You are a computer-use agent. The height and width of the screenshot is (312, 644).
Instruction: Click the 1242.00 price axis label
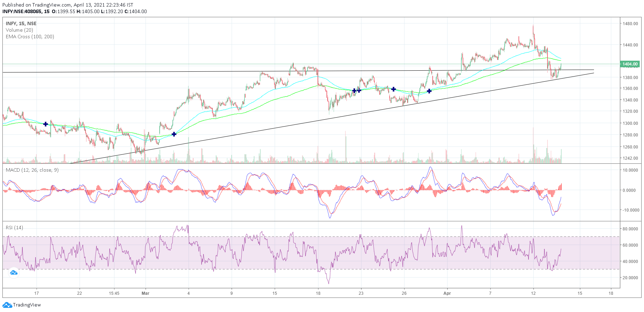click(630, 158)
